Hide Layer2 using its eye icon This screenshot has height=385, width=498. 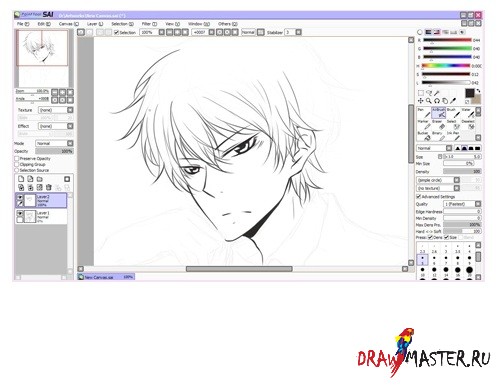pyautogui.click(x=20, y=198)
